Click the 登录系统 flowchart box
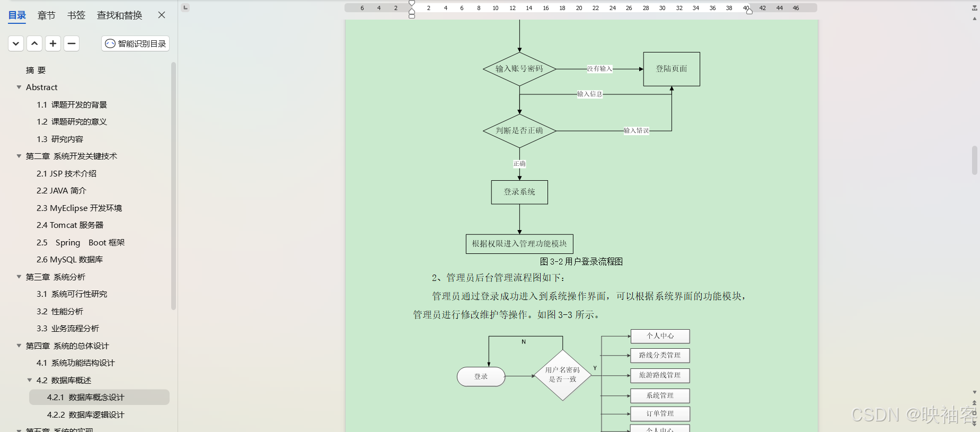This screenshot has height=432, width=980. (x=519, y=192)
